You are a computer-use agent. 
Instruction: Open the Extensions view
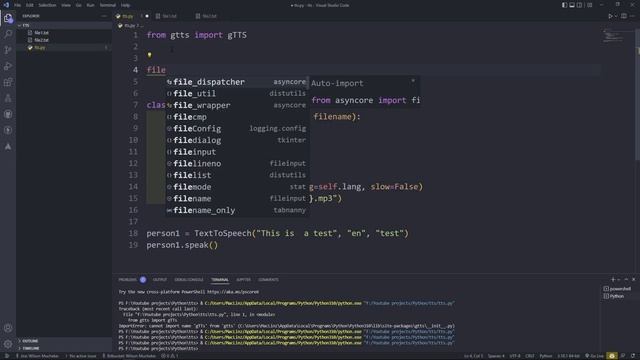point(8,82)
